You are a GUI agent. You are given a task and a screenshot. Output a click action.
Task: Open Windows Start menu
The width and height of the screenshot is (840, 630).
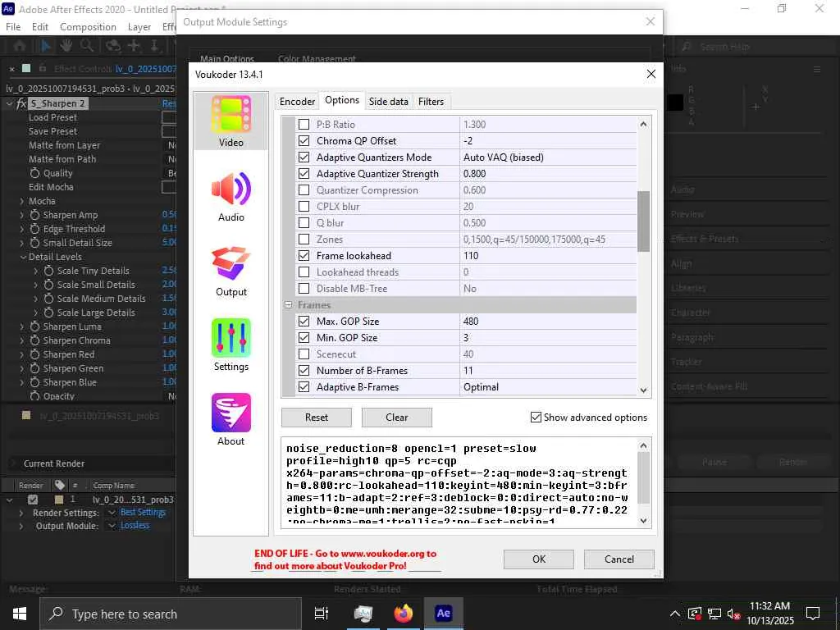coord(20,614)
